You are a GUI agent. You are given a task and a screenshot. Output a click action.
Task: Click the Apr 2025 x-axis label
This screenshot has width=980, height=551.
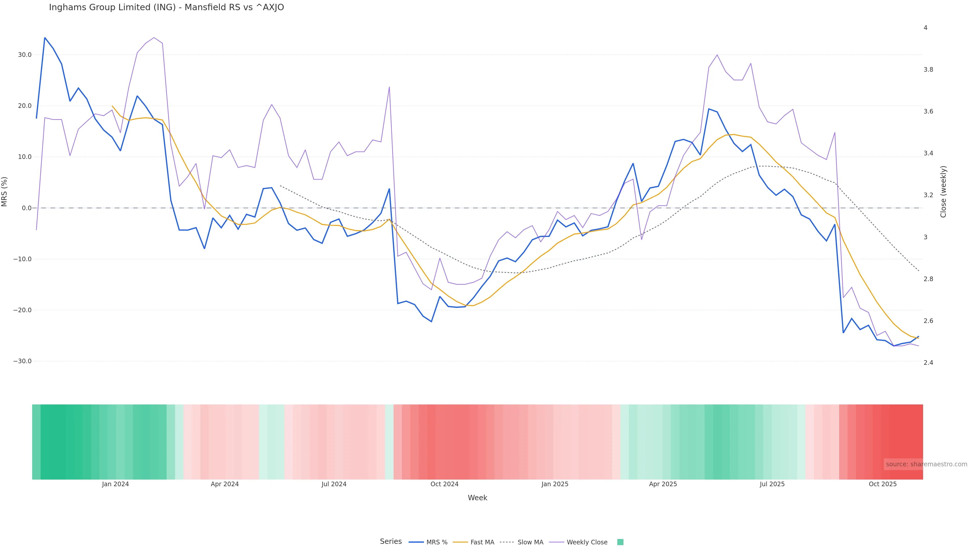(x=663, y=484)
